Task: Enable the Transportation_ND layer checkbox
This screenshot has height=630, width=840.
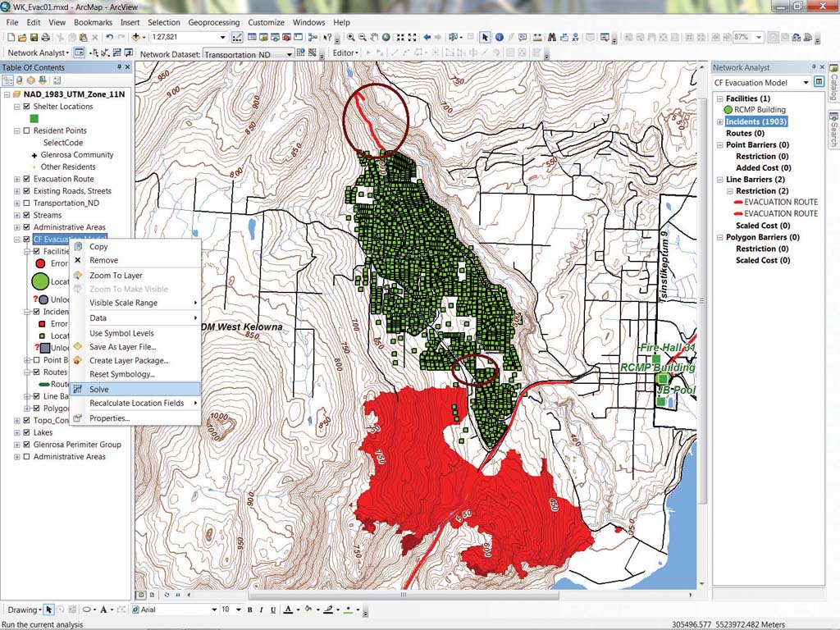Action: point(27,203)
